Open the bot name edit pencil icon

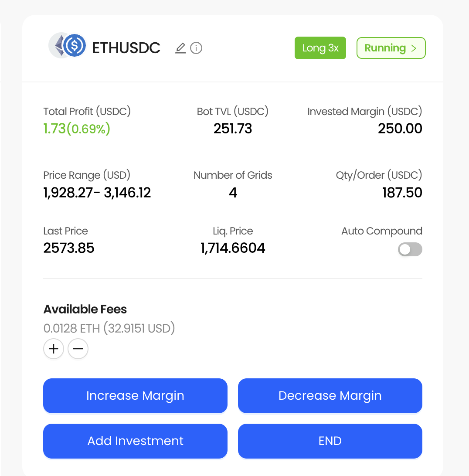coord(180,48)
